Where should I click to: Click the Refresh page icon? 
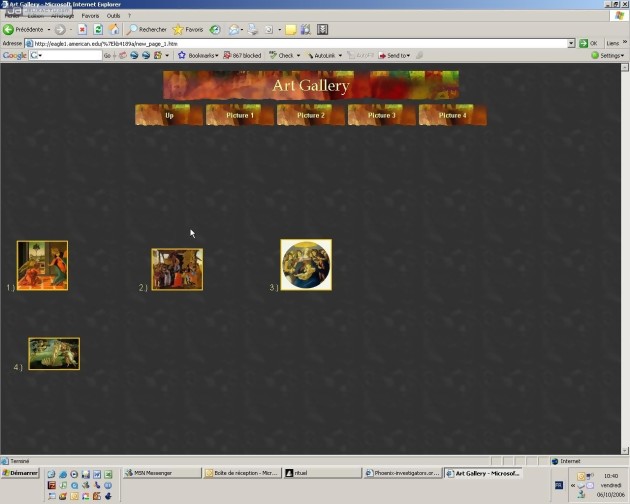click(x=98, y=30)
